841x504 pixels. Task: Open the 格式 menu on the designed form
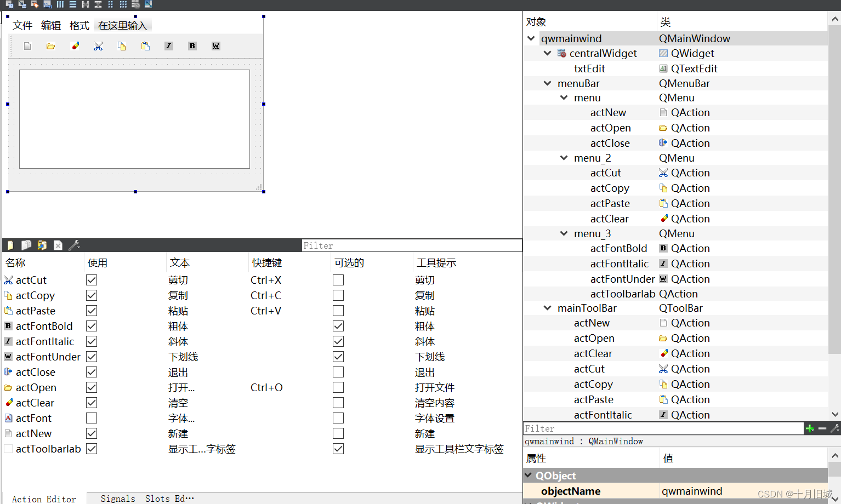[x=78, y=25]
